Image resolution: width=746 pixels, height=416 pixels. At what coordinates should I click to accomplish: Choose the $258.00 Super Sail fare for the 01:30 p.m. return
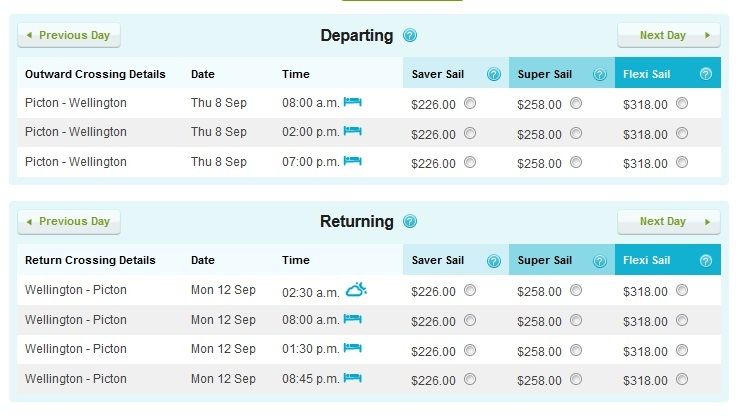[576, 350]
